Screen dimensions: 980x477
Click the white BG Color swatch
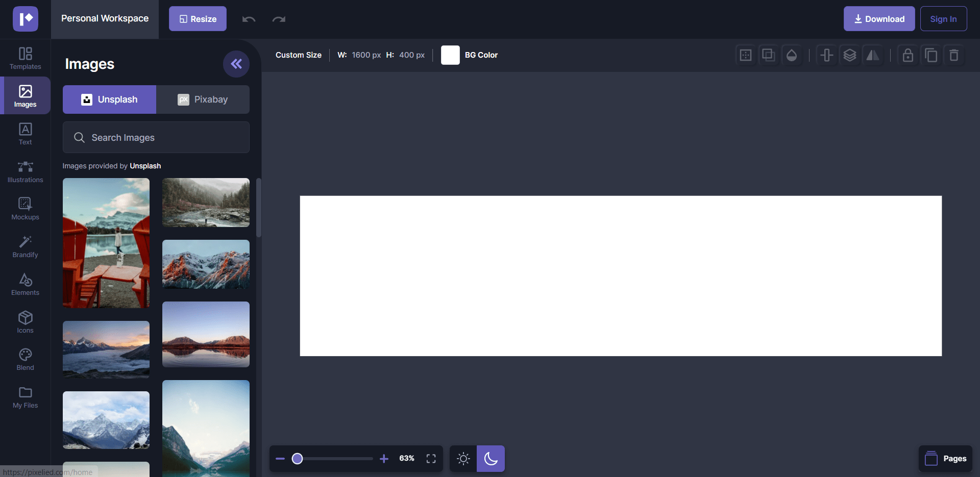point(450,55)
